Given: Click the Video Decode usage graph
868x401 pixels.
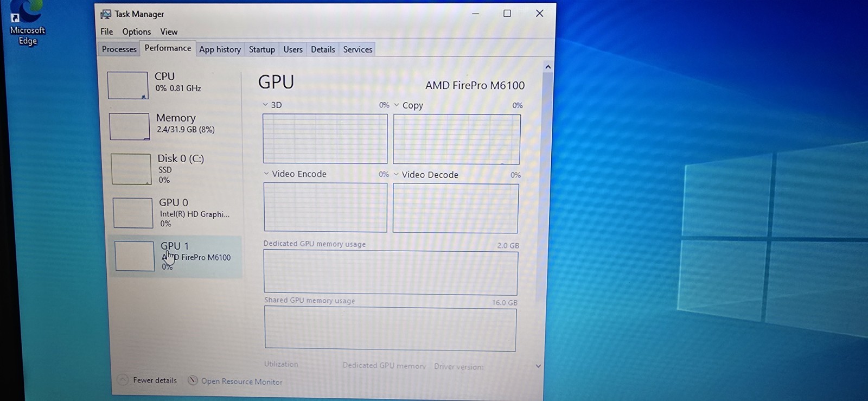Looking at the screenshot, I should click(456, 208).
